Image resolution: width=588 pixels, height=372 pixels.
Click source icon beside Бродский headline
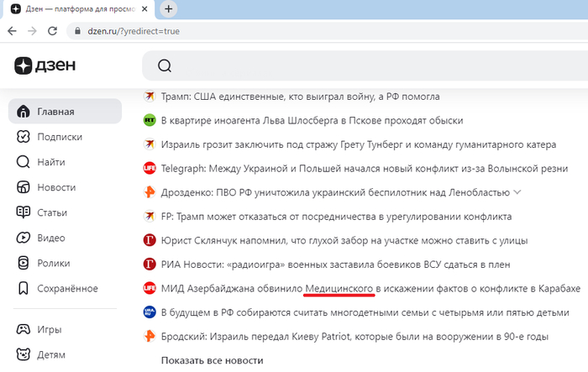pos(150,337)
